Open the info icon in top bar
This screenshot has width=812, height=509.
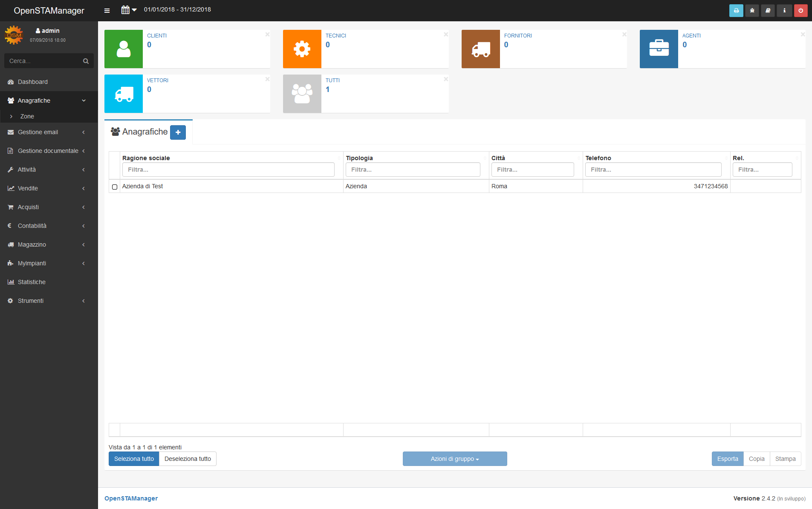coord(784,11)
